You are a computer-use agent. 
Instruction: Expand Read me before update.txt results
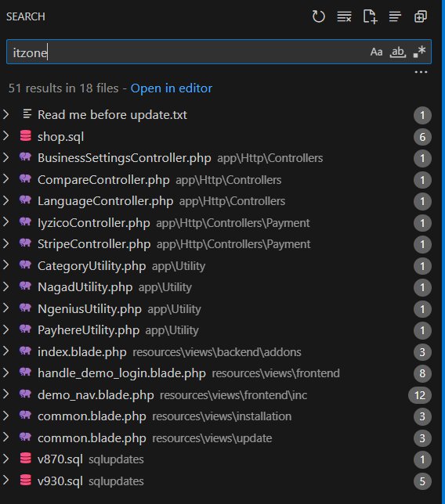pyautogui.click(x=5, y=114)
